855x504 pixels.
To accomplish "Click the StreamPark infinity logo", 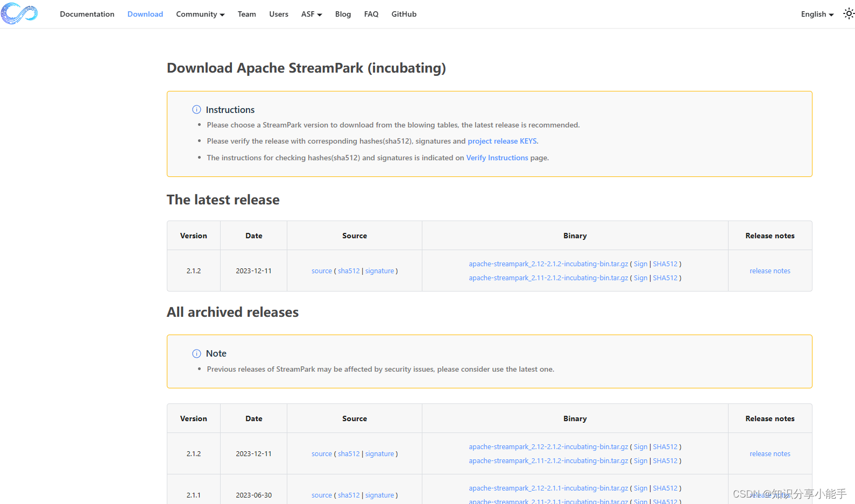I will coord(19,13).
